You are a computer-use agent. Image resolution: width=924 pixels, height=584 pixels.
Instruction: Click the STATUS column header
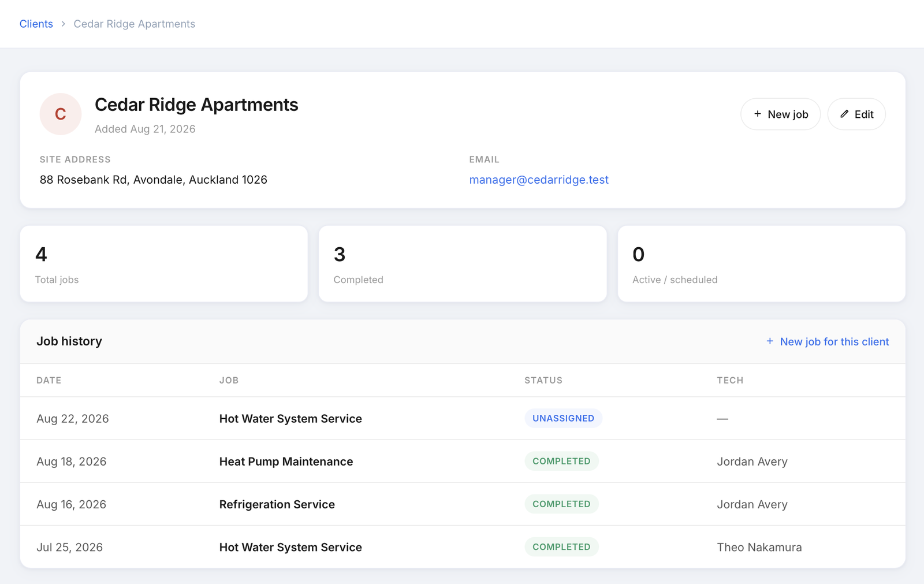coord(543,380)
